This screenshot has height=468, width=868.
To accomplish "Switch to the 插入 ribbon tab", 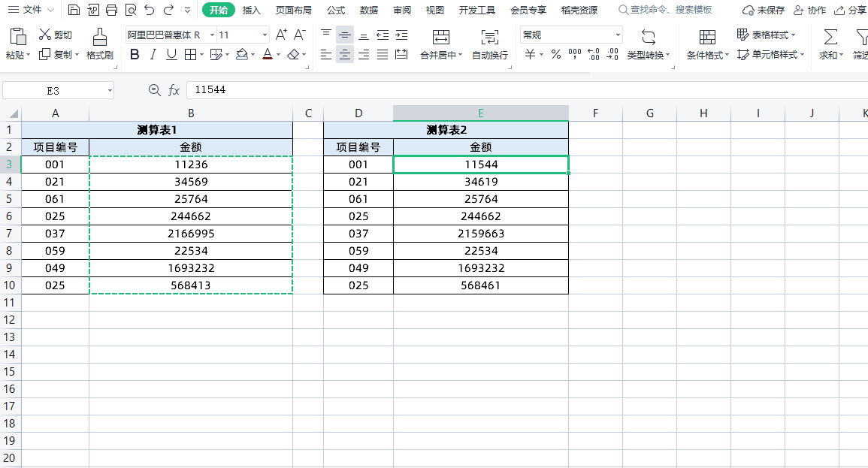I will pos(251,10).
